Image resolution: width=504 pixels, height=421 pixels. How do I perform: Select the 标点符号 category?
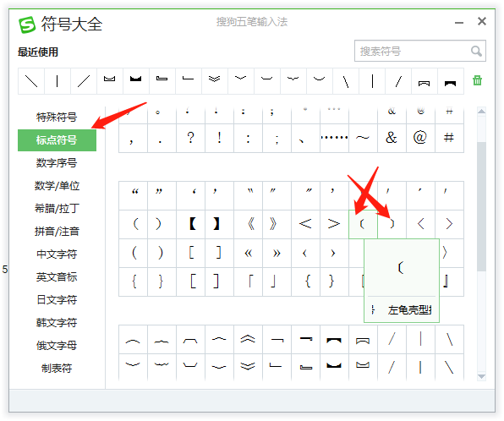click(57, 140)
